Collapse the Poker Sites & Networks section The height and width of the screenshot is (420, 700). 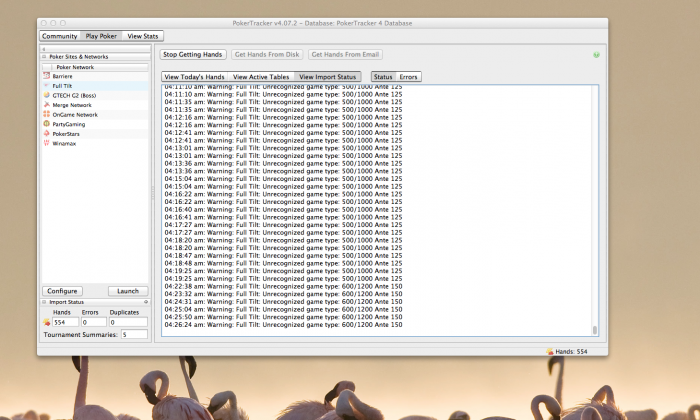[44, 57]
